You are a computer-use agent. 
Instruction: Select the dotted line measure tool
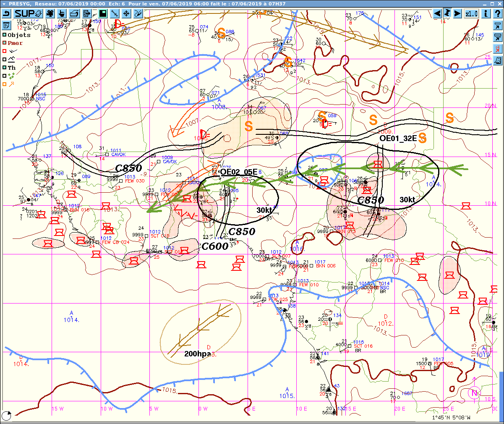(115, 13)
